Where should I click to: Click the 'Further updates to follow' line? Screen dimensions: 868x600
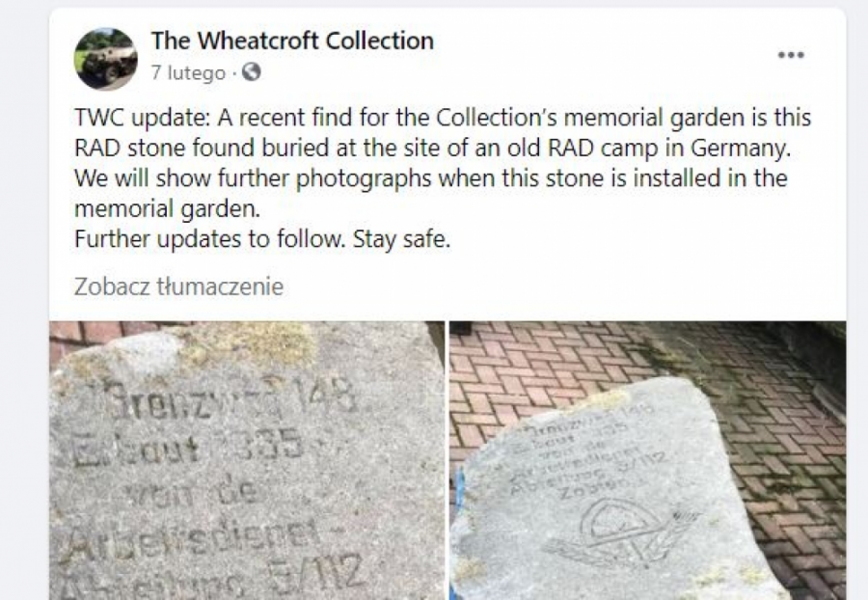pyautogui.click(x=262, y=239)
